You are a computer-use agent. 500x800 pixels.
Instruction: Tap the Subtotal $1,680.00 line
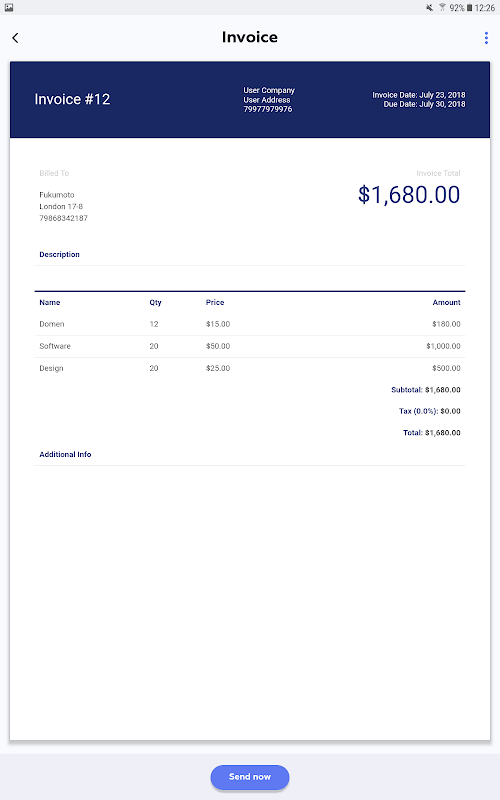(x=426, y=390)
